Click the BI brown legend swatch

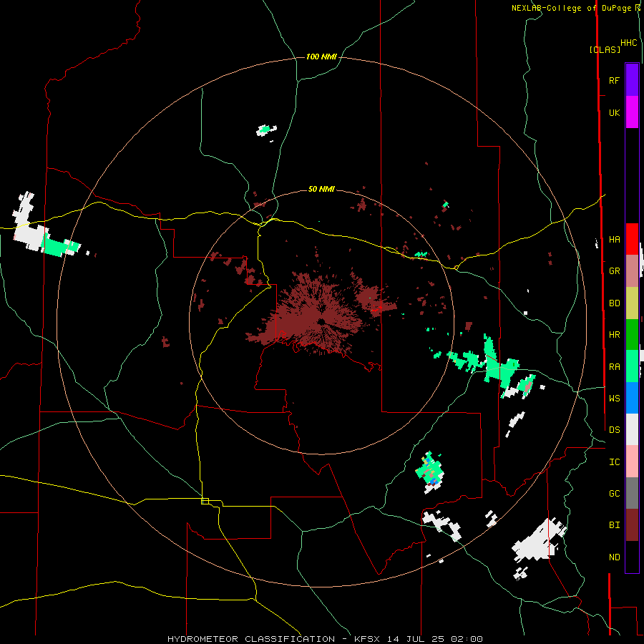point(632,525)
